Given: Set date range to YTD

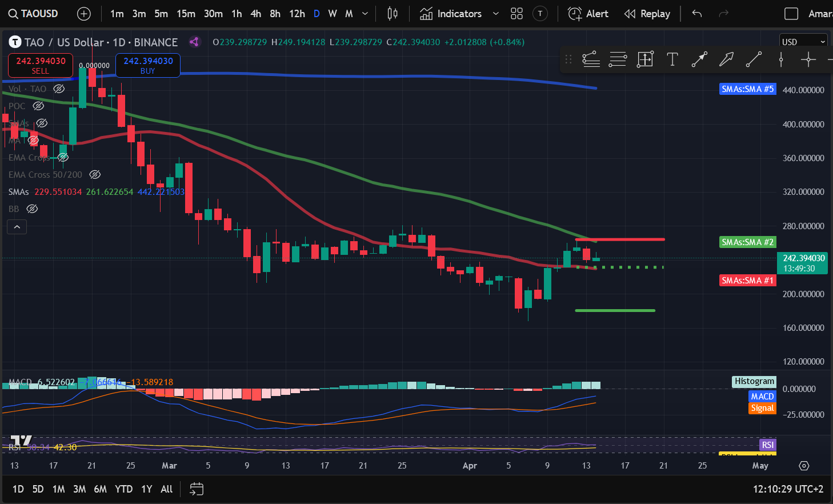Looking at the screenshot, I should point(123,489).
